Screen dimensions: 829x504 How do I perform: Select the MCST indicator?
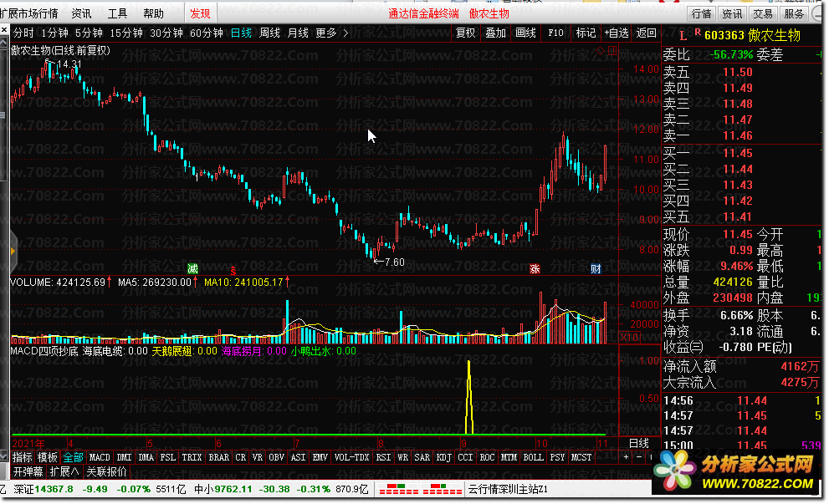581,457
